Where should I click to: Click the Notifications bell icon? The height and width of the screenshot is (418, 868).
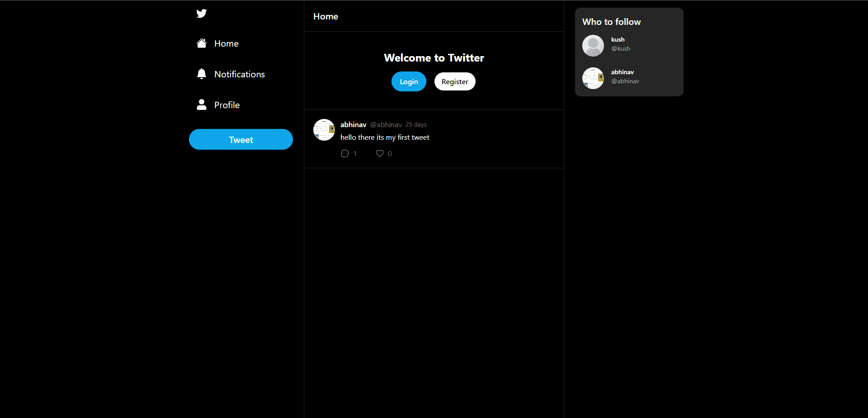point(202,74)
